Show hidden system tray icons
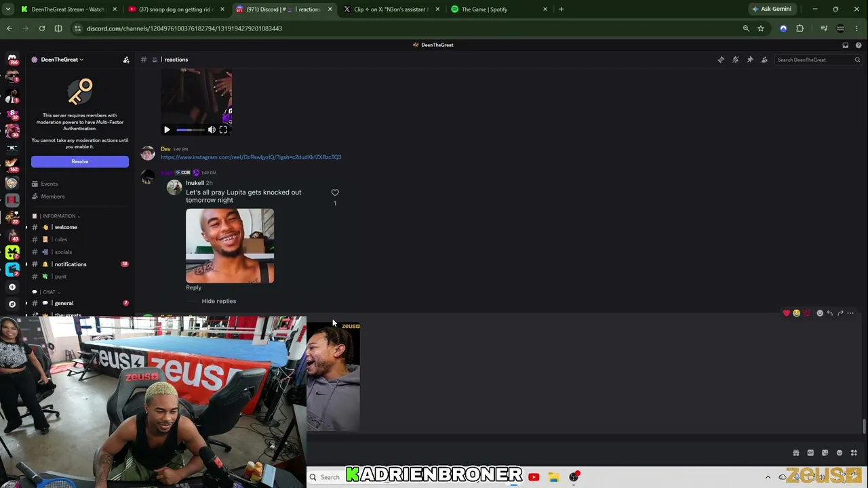This screenshot has width=868, height=488. click(768, 477)
